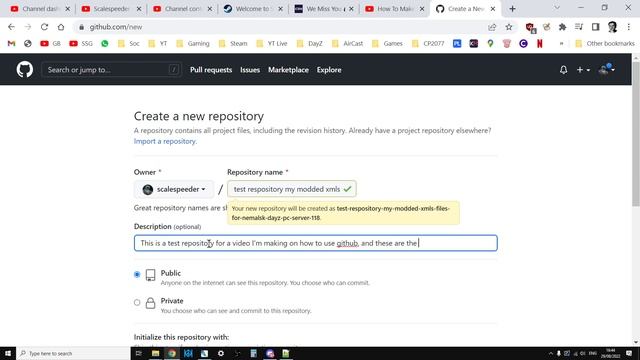Go forward in the browser
Screen dimensions: 640x360
[28, 27]
